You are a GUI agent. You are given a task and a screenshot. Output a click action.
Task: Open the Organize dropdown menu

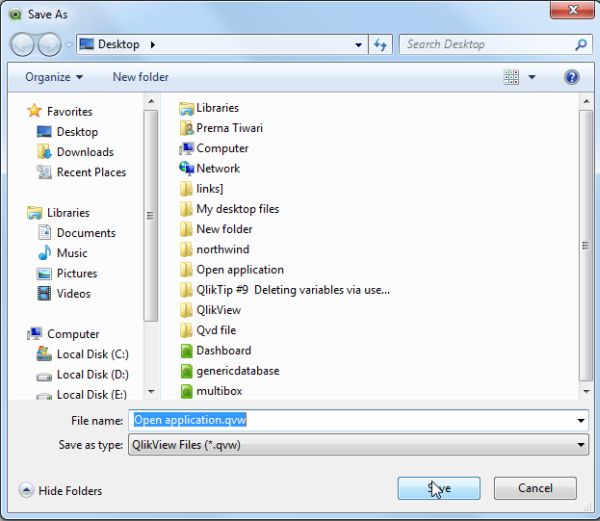(54, 77)
